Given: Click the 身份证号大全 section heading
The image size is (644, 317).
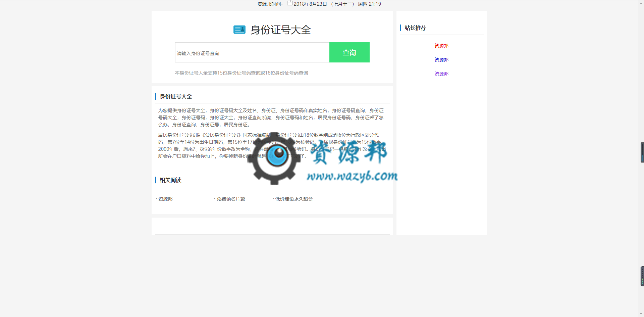Looking at the screenshot, I should pyautogui.click(x=176, y=96).
